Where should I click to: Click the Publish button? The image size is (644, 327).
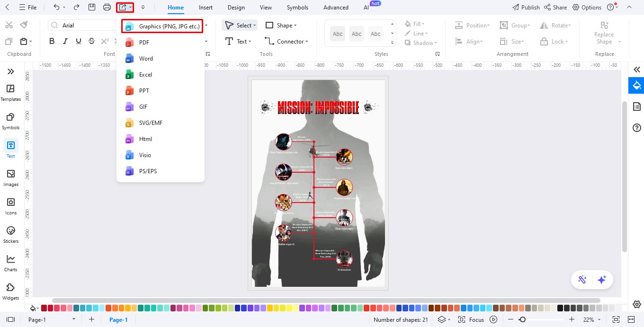(x=526, y=8)
